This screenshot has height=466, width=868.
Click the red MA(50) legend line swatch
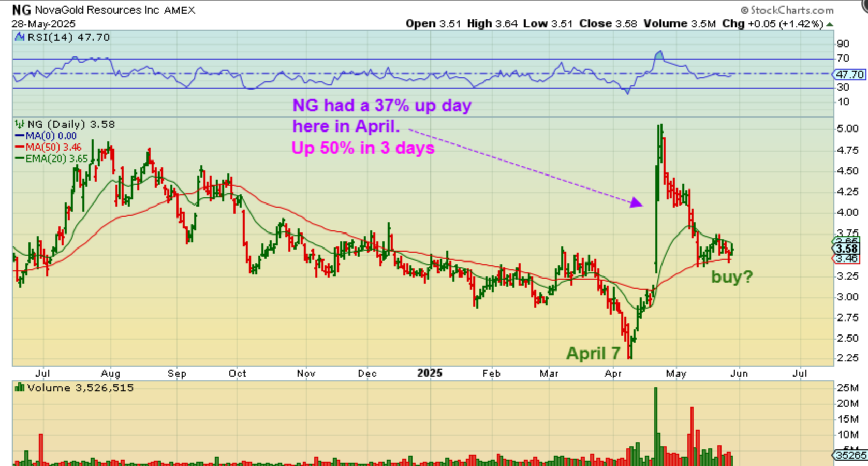coord(20,148)
